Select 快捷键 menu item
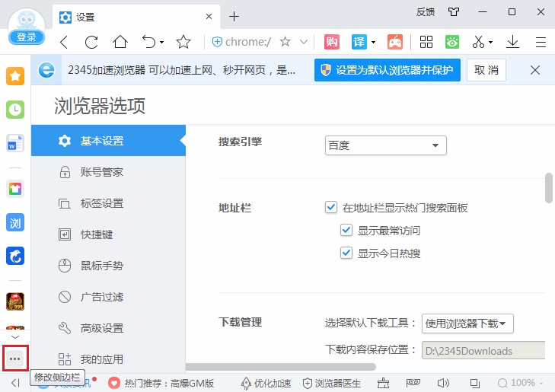Viewport: 555px width, 392px height. [108, 234]
